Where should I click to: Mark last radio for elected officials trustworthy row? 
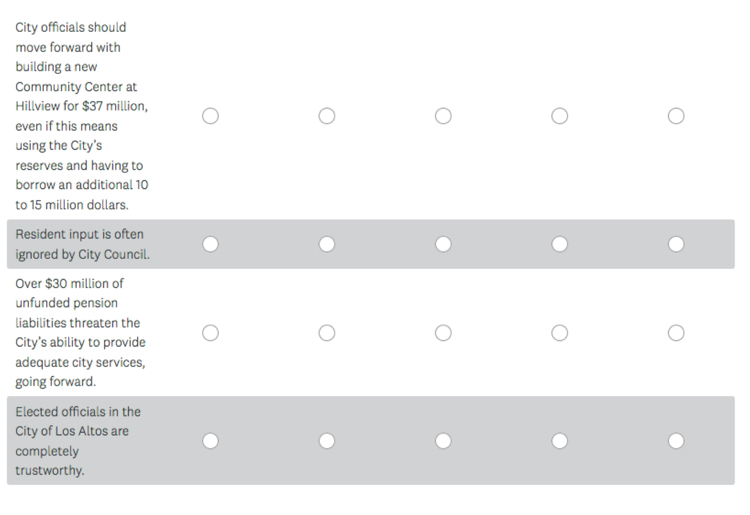tap(676, 441)
